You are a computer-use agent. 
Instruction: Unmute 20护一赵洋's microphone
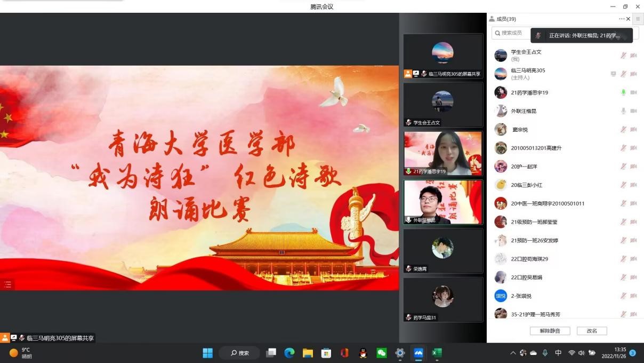(623, 166)
